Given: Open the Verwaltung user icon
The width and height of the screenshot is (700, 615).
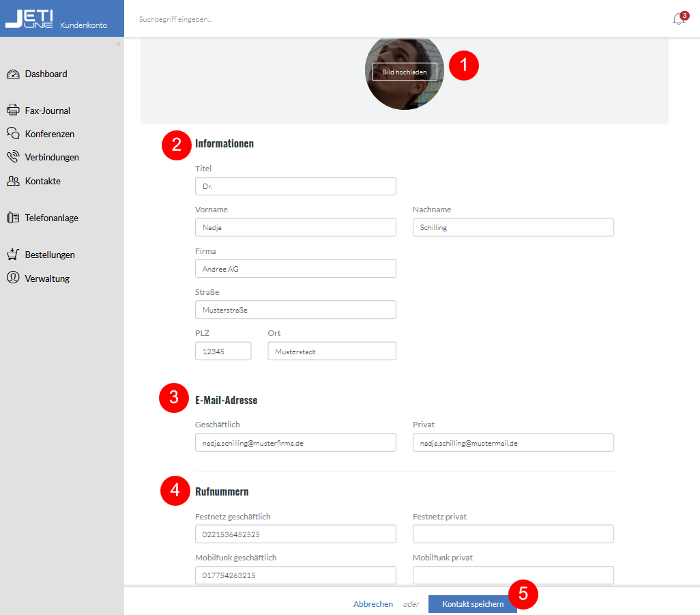Looking at the screenshot, I should pyautogui.click(x=13, y=277).
